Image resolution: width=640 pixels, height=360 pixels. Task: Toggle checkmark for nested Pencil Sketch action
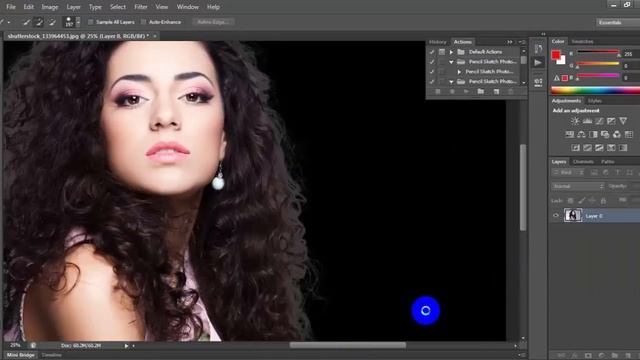432,72
